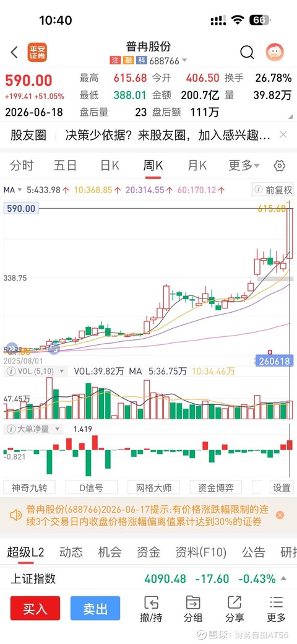
Task: Tap the 平安证券 broker logo
Action: click(37, 53)
